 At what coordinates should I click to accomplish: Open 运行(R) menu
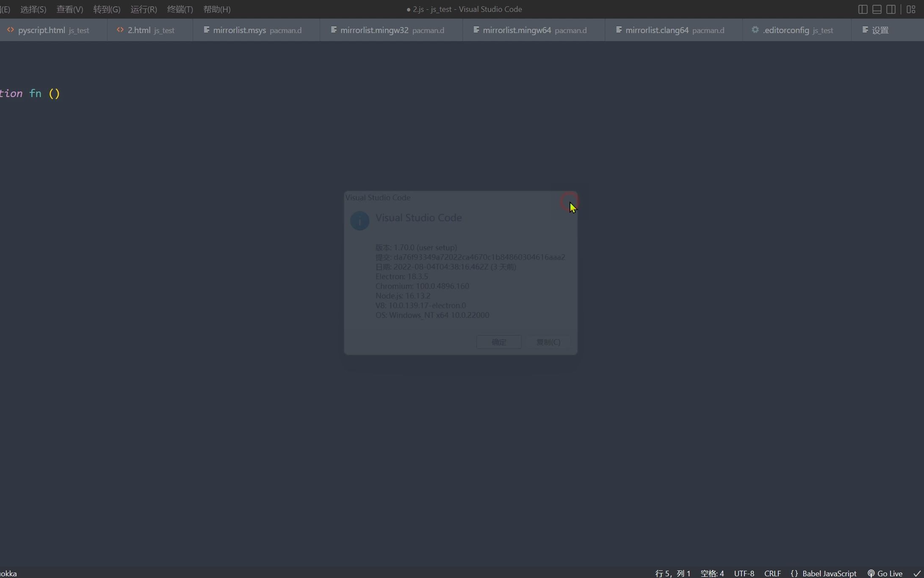point(144,9)
